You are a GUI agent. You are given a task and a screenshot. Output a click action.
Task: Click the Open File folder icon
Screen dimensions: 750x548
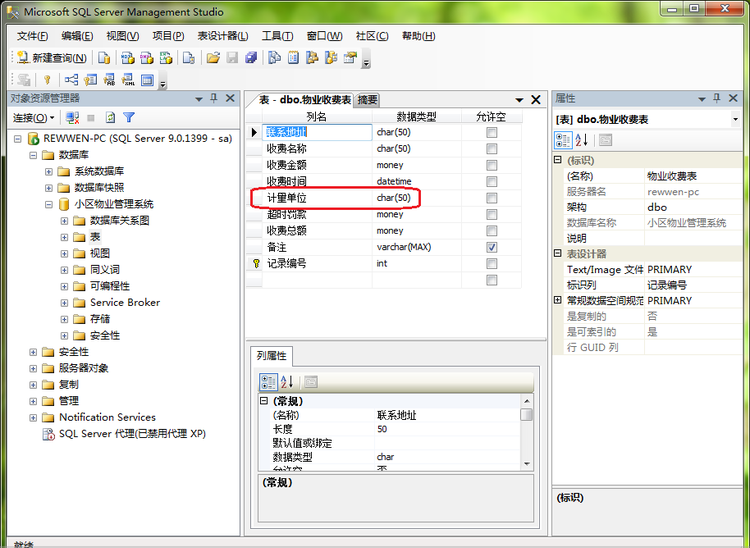213,58
